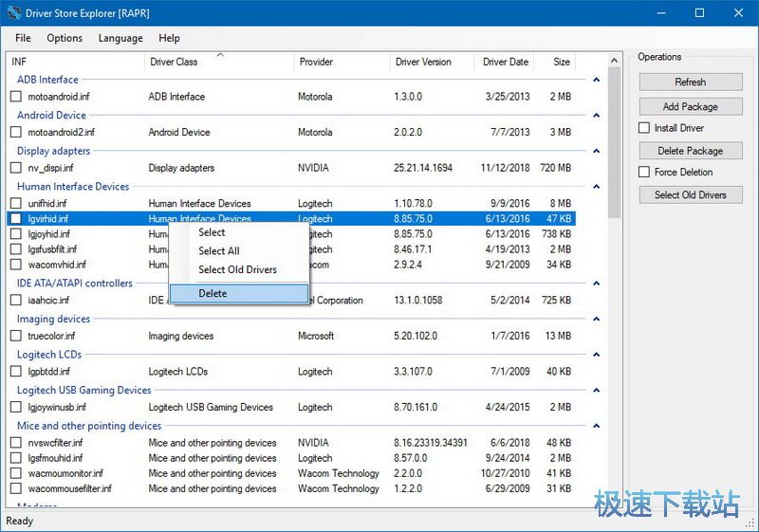Check the wacmoumonitor.inf checkbox
Screen dimensions: 759x532
pyautogui.click(x=16, y=473)
